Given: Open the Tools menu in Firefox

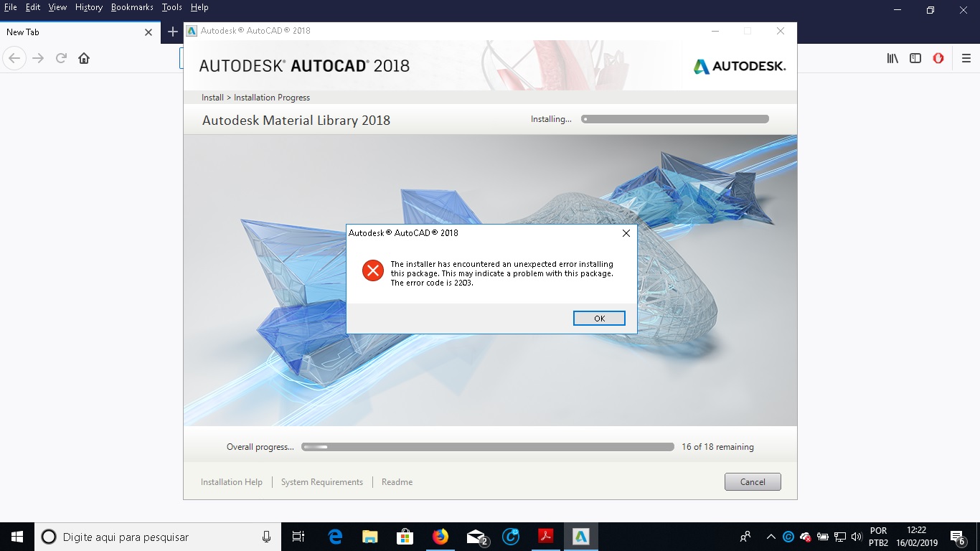Looking at the screenshot, I should point(171,7).
